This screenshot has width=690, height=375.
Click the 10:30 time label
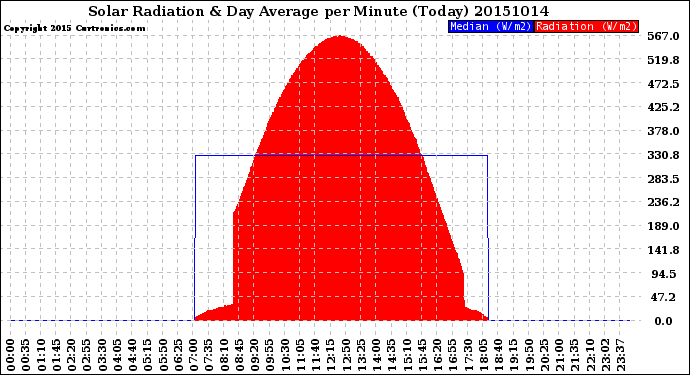point(285,355)
